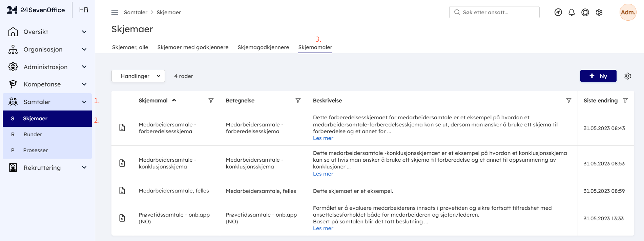Expand the Organisasjon menu chevron
This screenshot has width=644, height=241.
coord(84,49)
